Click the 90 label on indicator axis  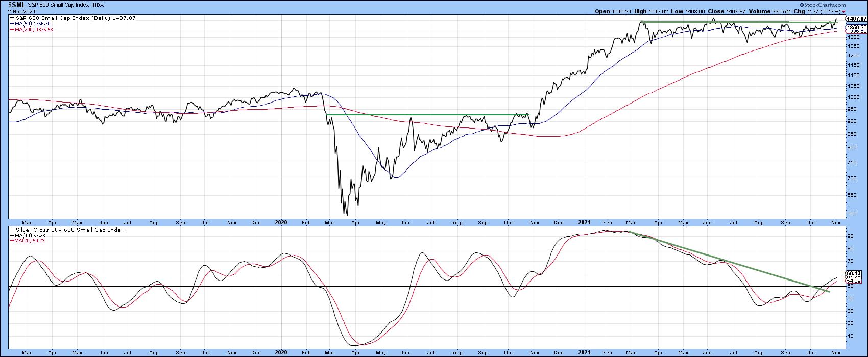point(850,237)
